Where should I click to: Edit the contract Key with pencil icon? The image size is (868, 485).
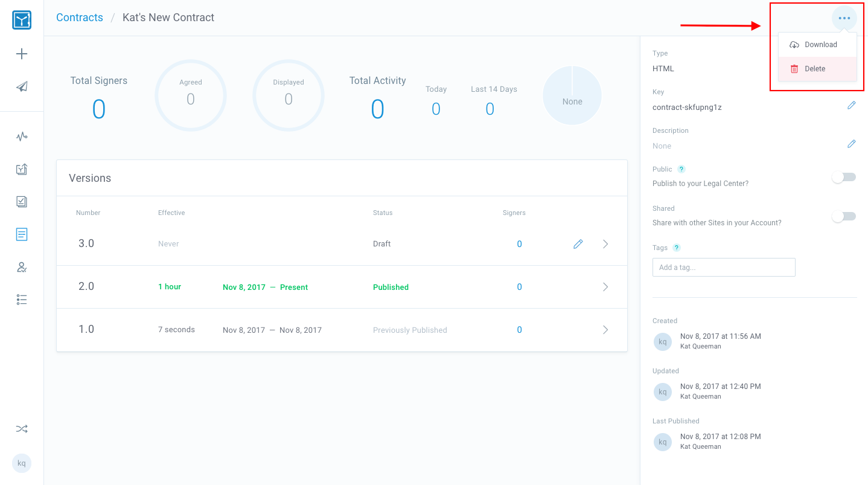point(851,105)
